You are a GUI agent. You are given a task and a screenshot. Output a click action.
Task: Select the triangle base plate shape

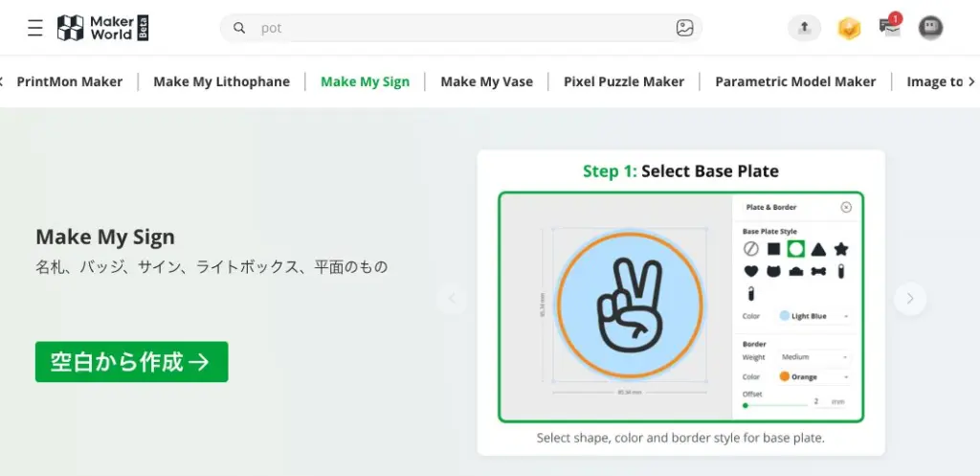click(x=818, y=250)
